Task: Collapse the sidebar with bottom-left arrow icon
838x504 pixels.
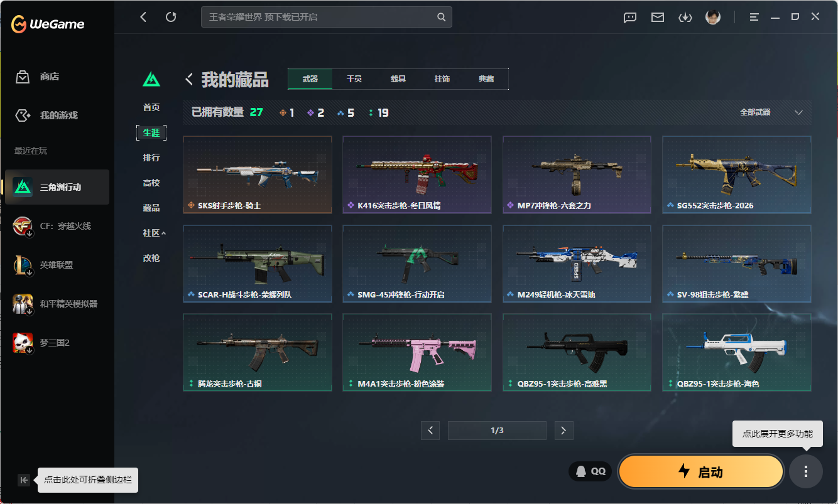Action: pos(24,480)
